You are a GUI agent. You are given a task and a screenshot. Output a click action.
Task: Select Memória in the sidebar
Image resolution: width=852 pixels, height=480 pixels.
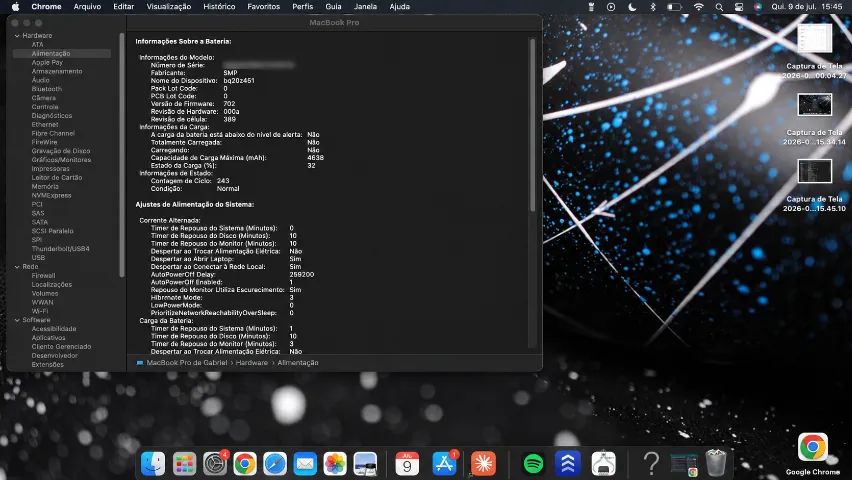[x=45, y=186]
